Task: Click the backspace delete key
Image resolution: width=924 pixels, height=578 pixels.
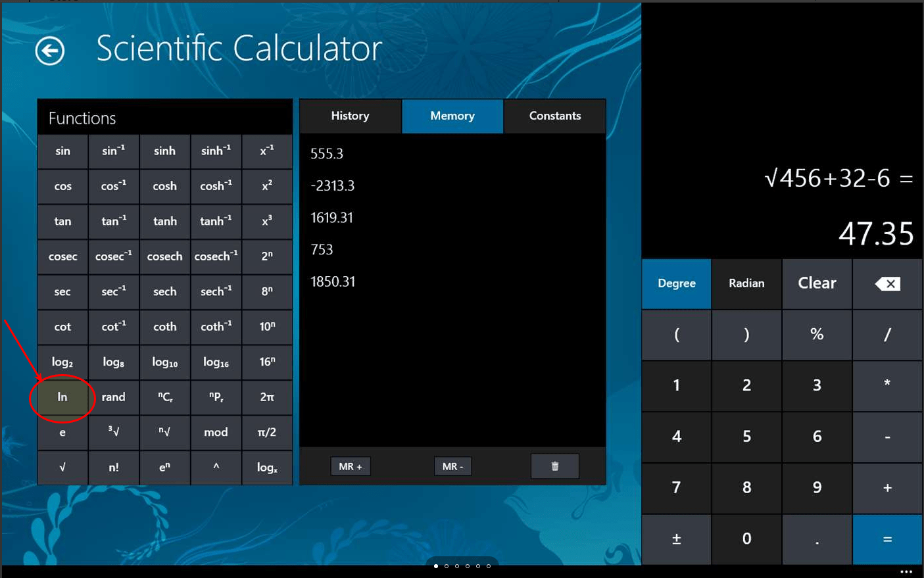Action: (x=887, y=283)
